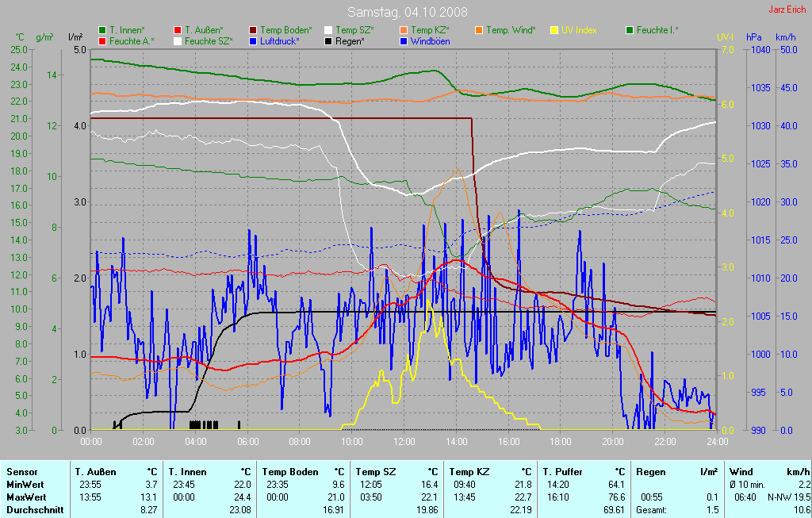The height and width of the screenshot is (518, 812).
Task: Select the Feuchte SZ legend label
Action: click(208, 40)
